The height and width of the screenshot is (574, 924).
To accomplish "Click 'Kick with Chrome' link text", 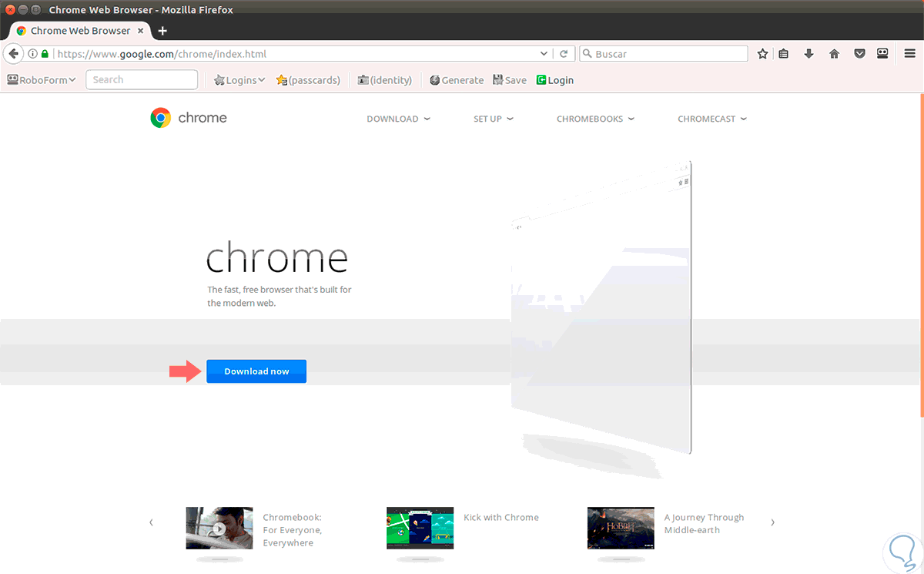I will (x=501, y=518).
